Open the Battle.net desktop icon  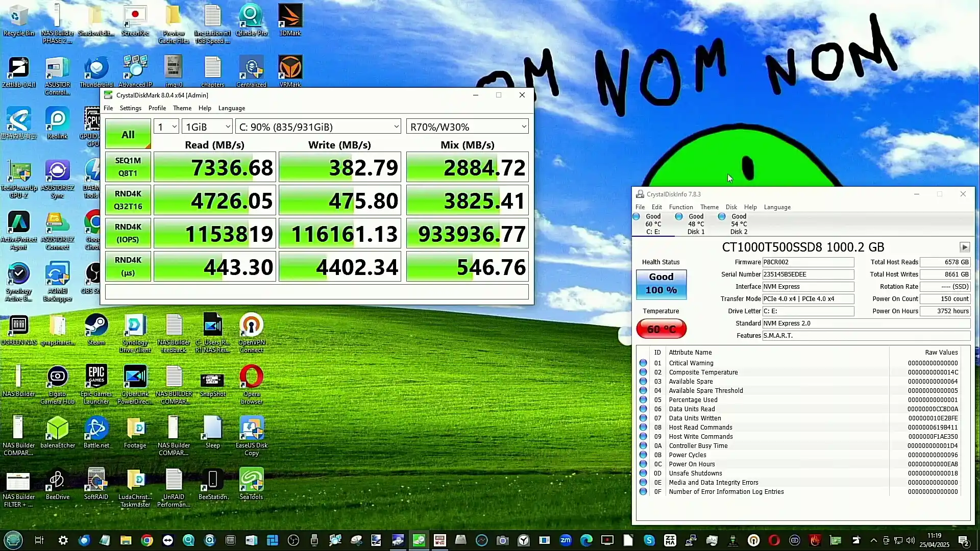pos(96,433)
